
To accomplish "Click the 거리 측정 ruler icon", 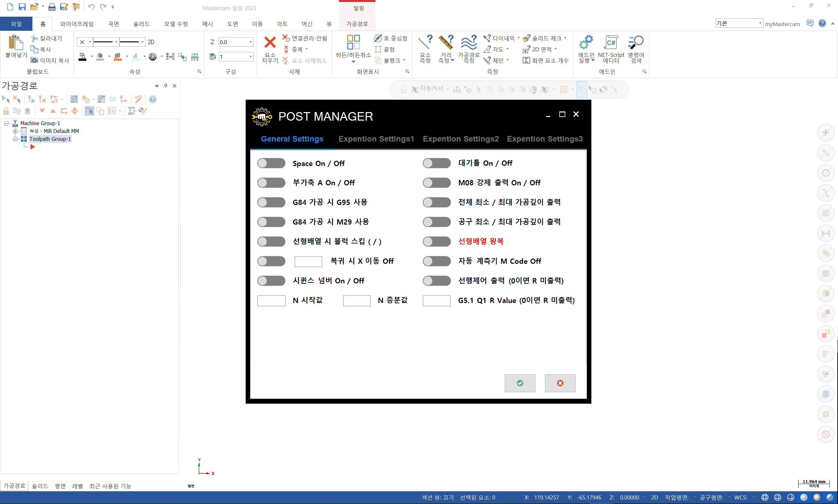I will pos(446,43).
